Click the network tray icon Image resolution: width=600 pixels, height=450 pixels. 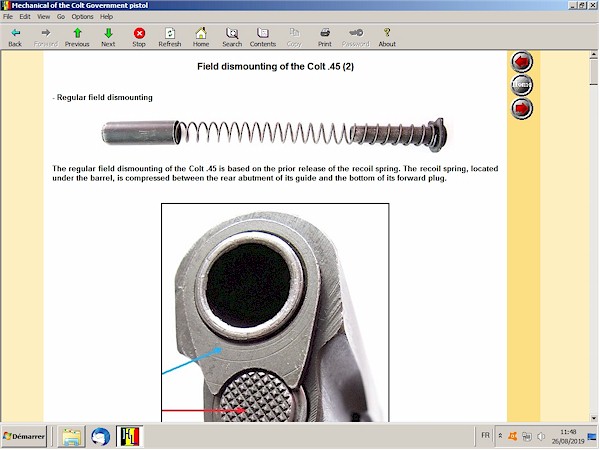[x=527, y=436]
